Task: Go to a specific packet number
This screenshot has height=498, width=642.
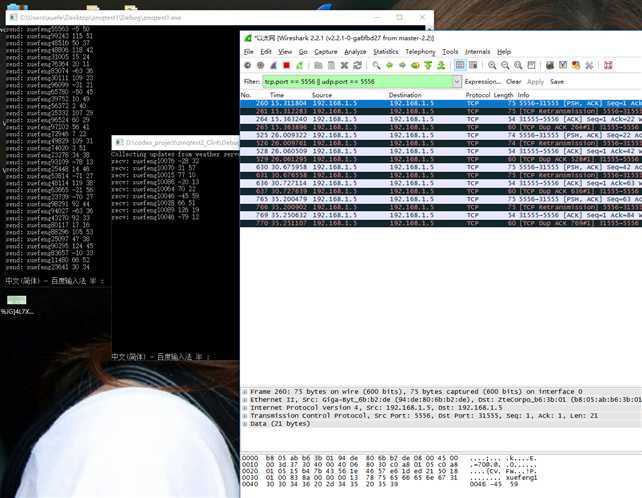Action: [415, 65]
